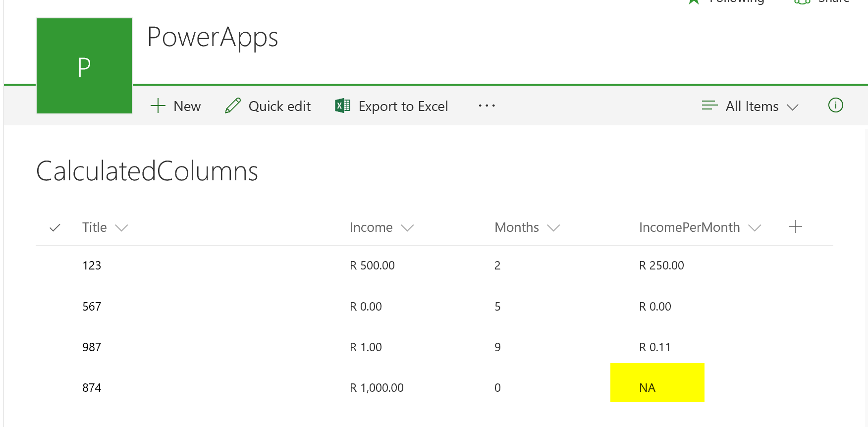
Task: Select the Months cell showing 5
Action: [x=497, y=307]
